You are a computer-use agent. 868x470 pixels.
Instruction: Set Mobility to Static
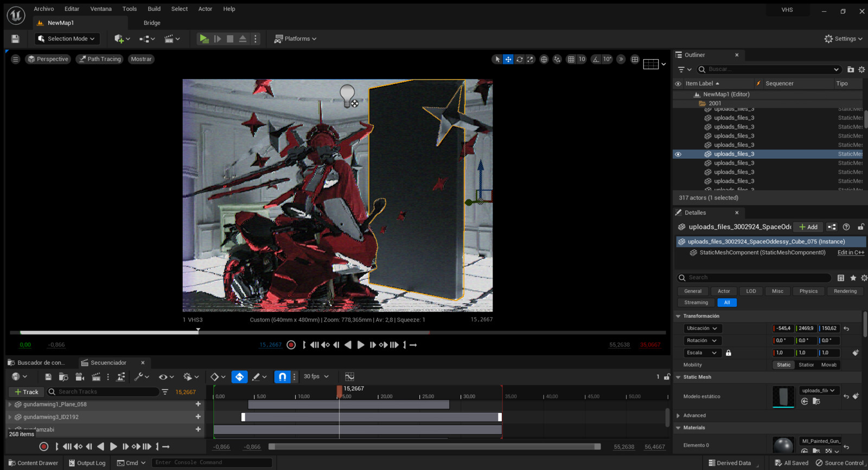pyautogui.click(x=784, y=365)
